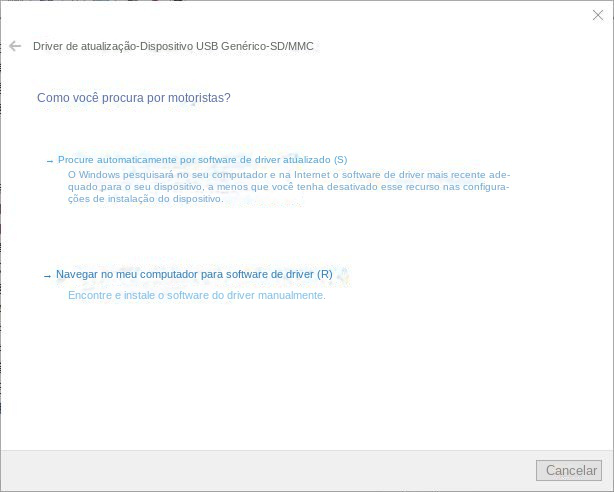Click the title 'Driver de atualização-Dispositivo USB Genérico-SD/MMC'
Screen dimensions: 614x492
pyautogui.click(x=173, y=46)
